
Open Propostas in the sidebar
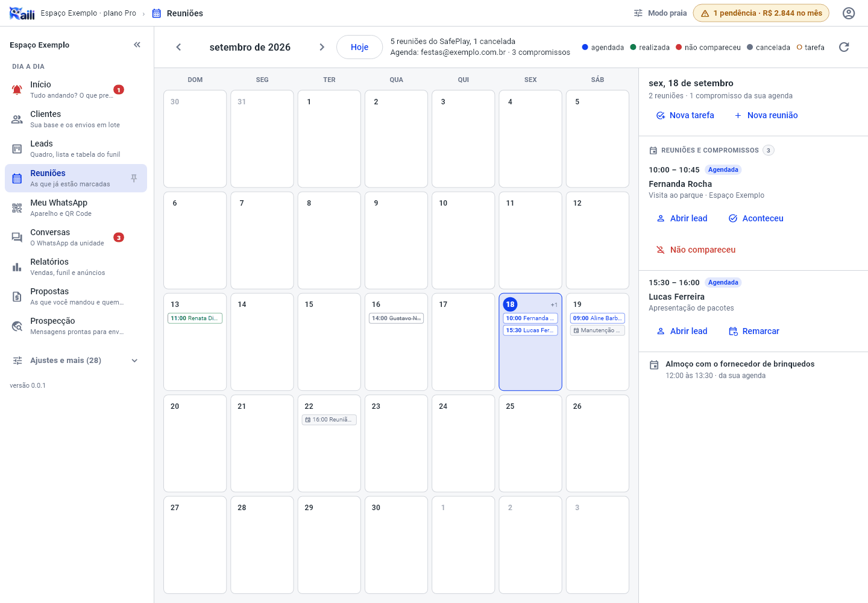[x=76, y=297]
